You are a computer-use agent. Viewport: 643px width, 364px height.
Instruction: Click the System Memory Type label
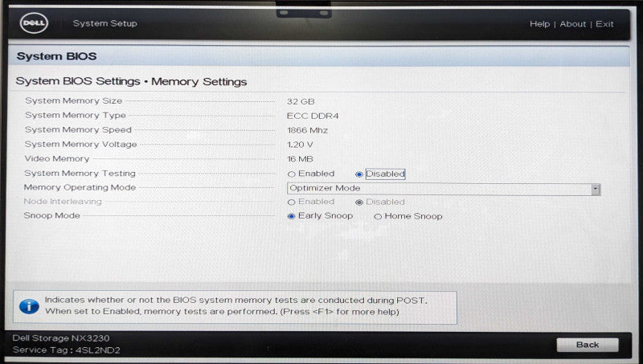point(76,115)
